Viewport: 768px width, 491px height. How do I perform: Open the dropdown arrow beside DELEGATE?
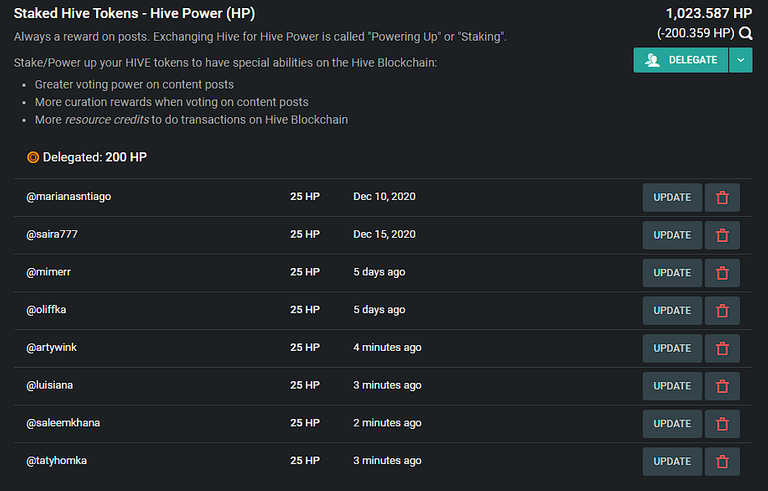pyautogui.click(x=741, y=60)
